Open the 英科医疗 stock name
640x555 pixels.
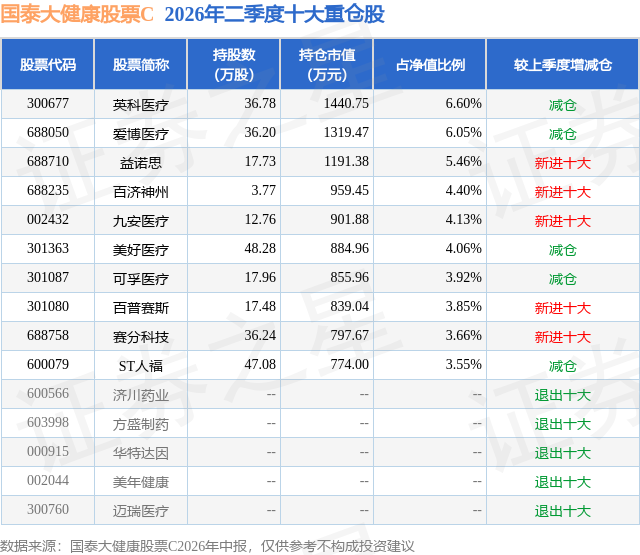point(141,105)
